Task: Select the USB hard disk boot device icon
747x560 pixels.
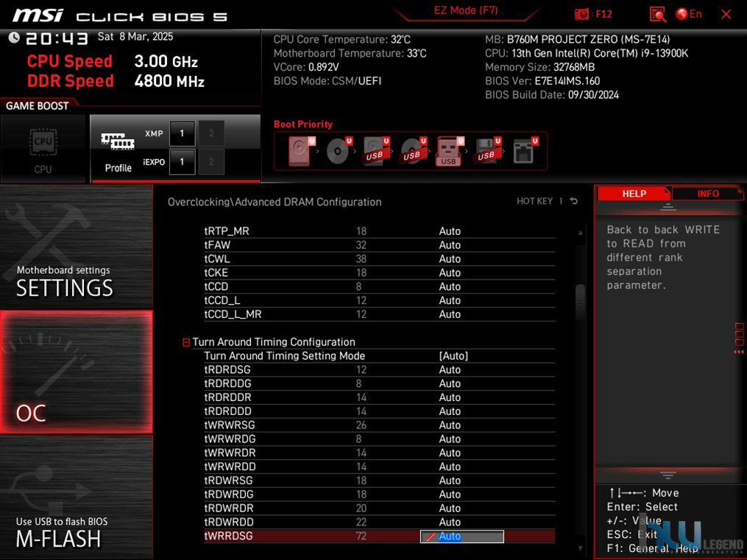Action: (x=376, y=151)
